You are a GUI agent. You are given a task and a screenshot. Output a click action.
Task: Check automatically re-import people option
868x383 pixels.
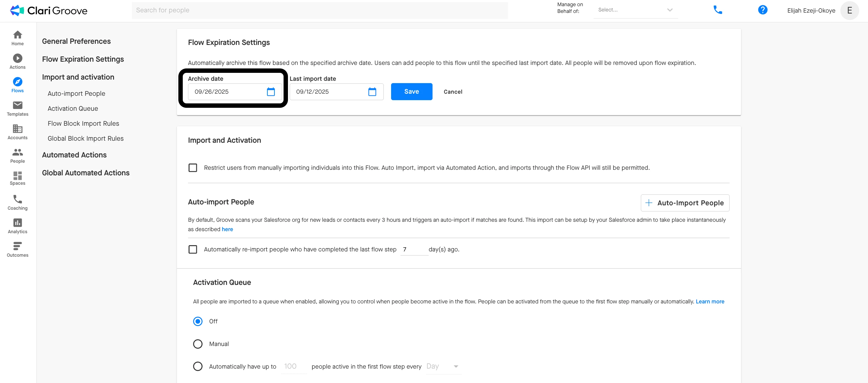click(x=193, y=249)
